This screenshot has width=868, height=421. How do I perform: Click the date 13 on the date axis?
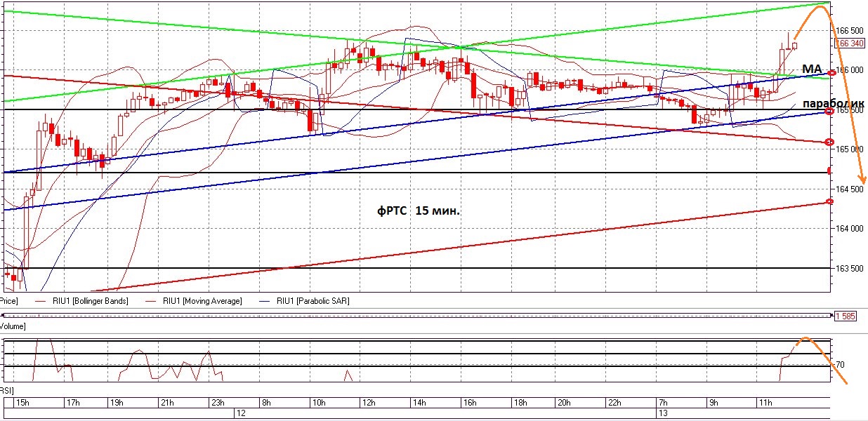click(x=662, y=414)
